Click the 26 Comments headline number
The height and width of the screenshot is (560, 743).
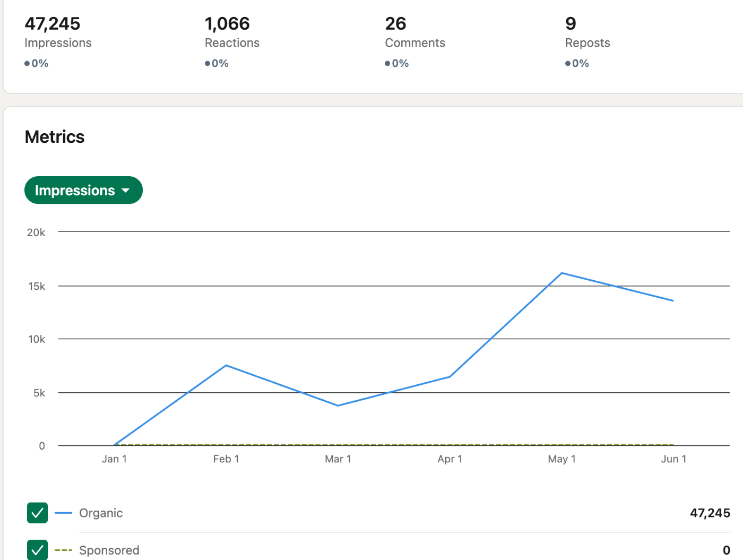pos(396,23)
